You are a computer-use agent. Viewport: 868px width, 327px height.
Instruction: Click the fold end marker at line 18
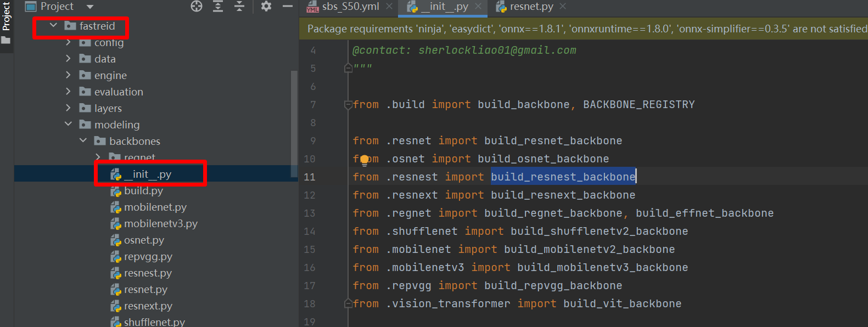[x=348, y=303]
